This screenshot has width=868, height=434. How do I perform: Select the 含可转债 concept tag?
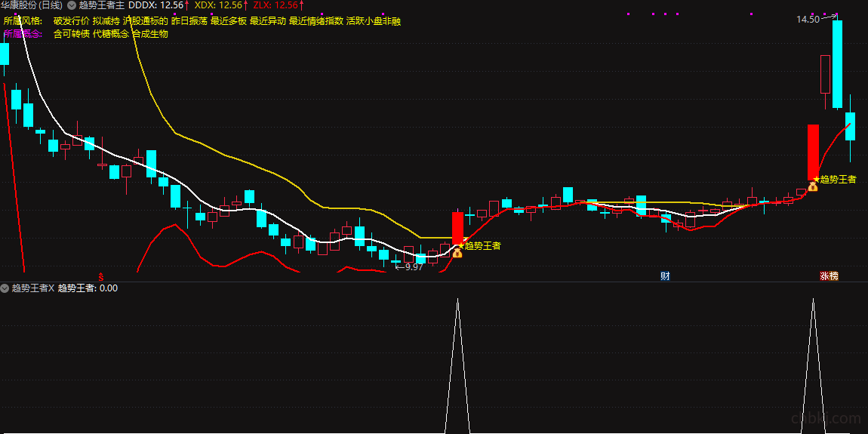(72, 34)
